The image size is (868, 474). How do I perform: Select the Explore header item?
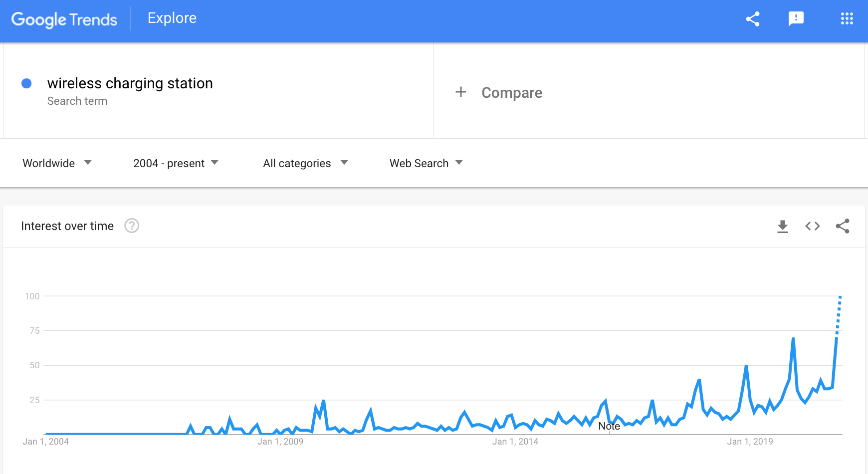point(172,18)
